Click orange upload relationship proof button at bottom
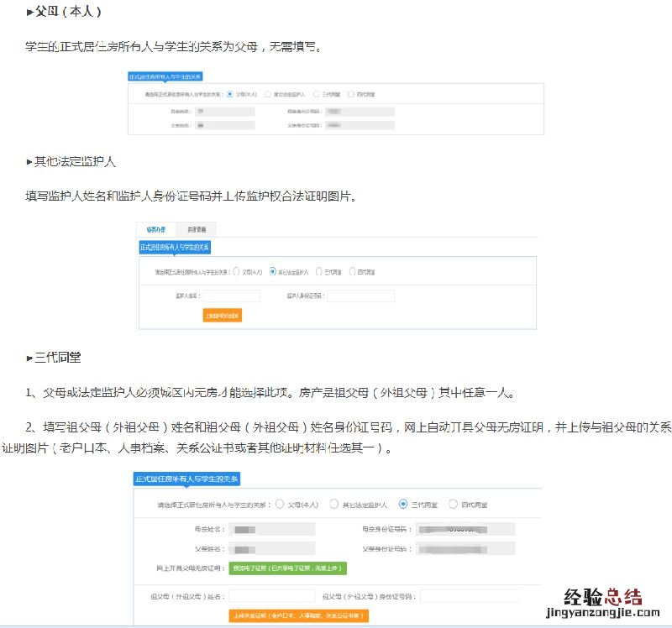 point(298,615)
